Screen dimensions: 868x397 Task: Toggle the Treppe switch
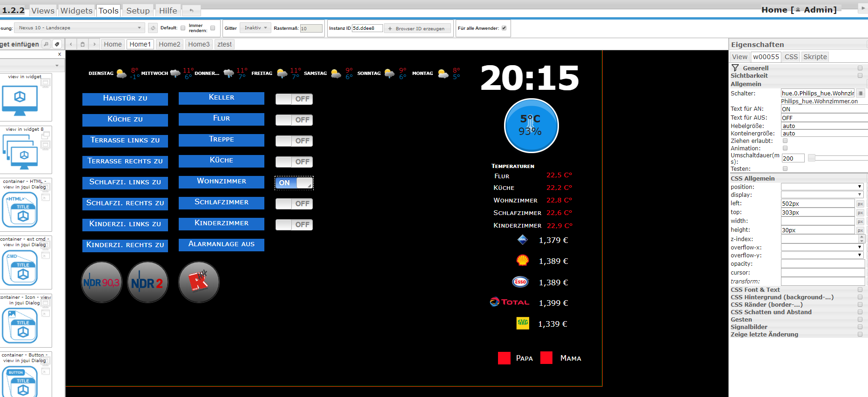click(x=294, y=141)
